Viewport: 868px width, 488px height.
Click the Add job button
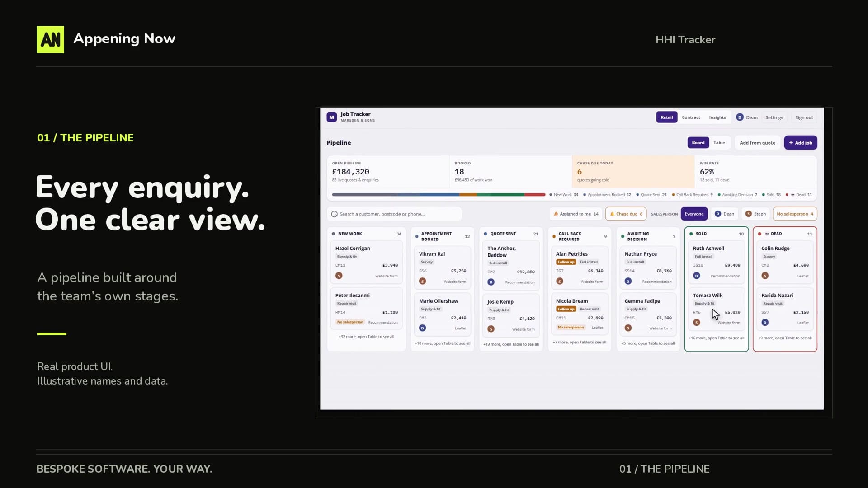[801, 143]
